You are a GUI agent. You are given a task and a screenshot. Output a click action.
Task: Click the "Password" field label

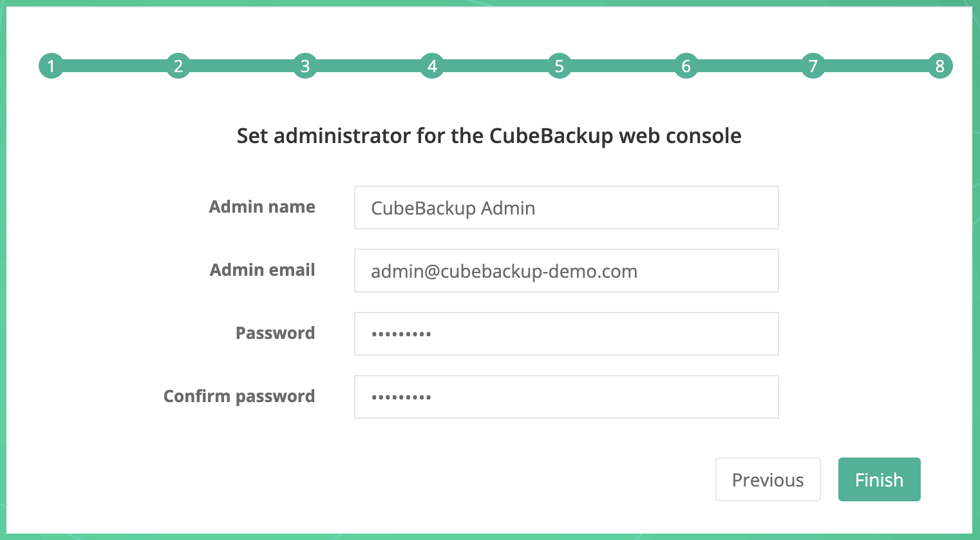pos(275,333)
